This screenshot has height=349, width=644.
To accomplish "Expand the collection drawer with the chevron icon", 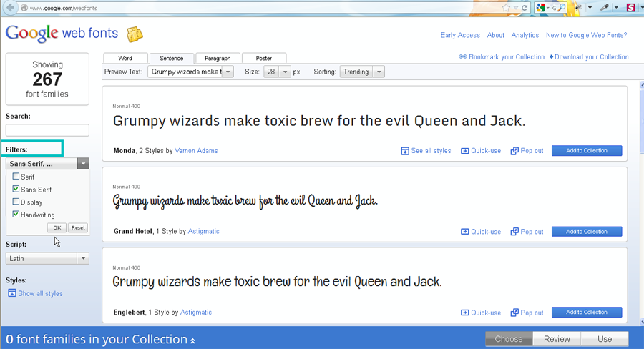I will [x=192, y=340].
